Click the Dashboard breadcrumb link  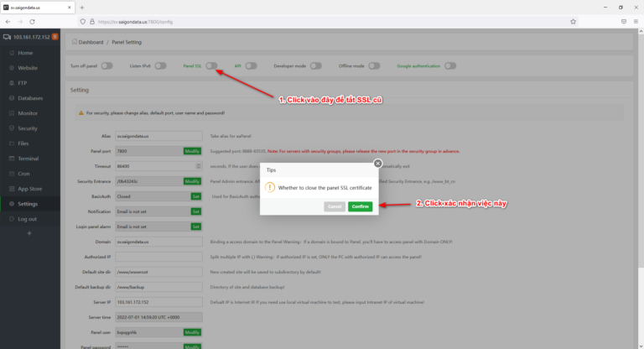click(x=91, y=40)
